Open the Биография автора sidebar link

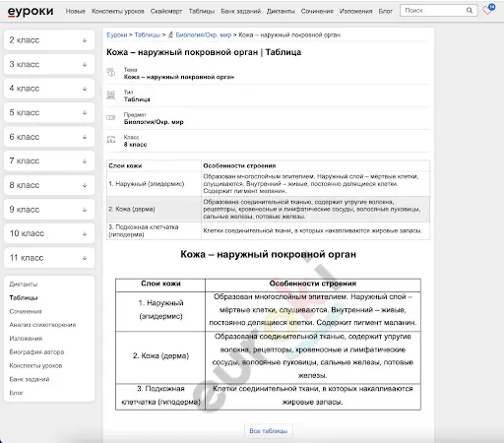[36, 352]
